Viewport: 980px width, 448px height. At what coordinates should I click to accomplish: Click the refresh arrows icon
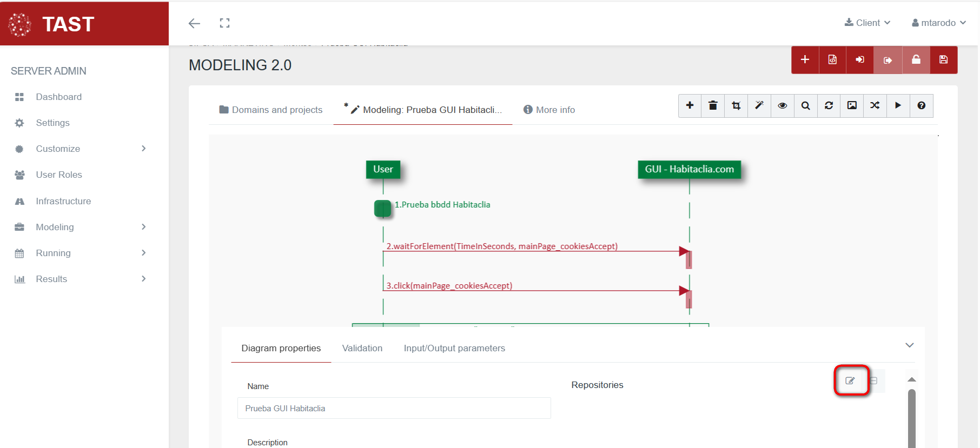[829, 106]
